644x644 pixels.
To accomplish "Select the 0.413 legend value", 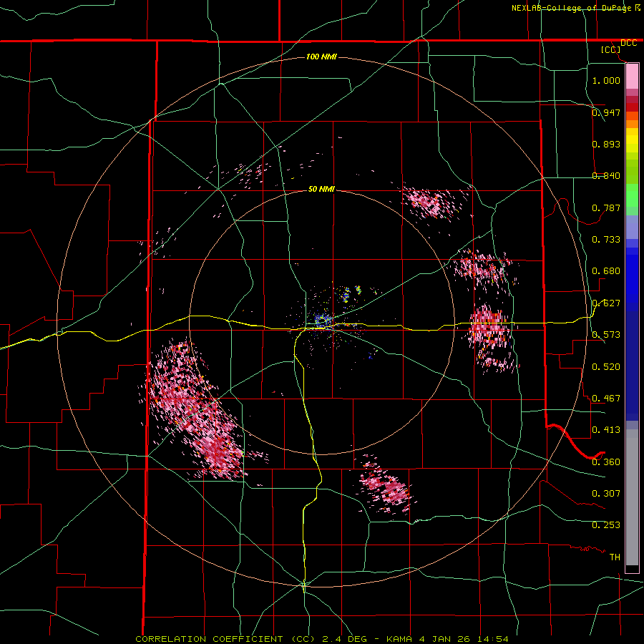I will [606, 429].
